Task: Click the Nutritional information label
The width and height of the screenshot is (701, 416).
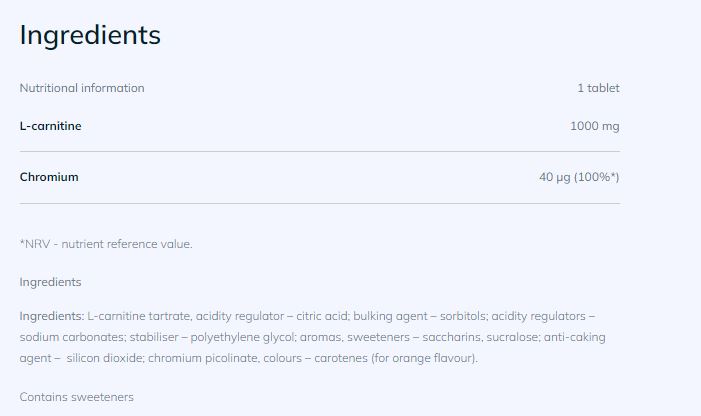Action: [82, 88]
